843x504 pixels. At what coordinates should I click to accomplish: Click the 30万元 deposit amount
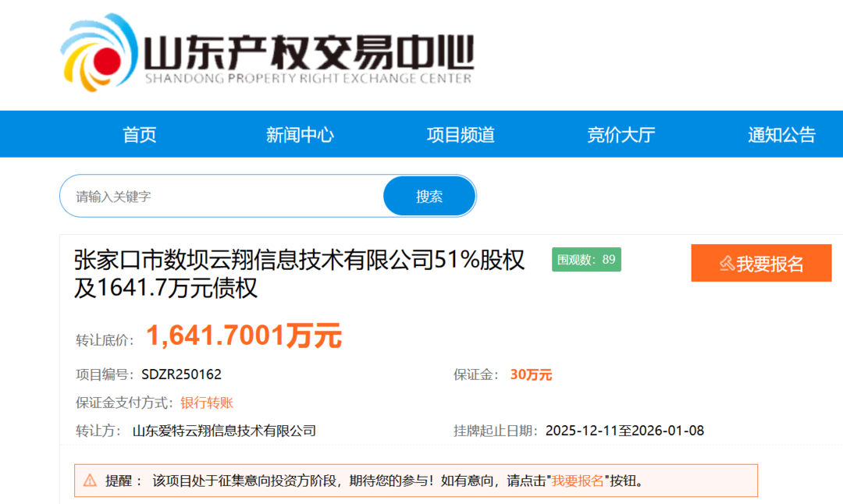coord(531,374)
